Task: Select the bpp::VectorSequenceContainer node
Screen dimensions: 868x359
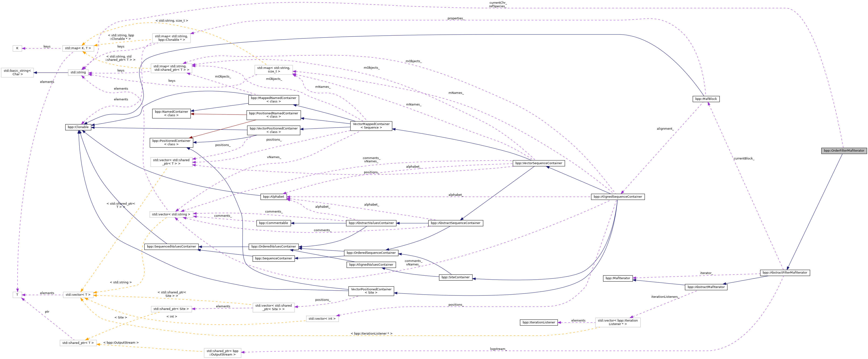Action: pos(539,163)
